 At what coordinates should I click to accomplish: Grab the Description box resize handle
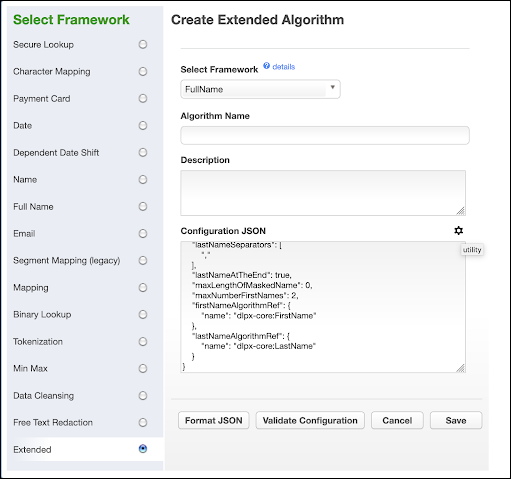(460, 211)
